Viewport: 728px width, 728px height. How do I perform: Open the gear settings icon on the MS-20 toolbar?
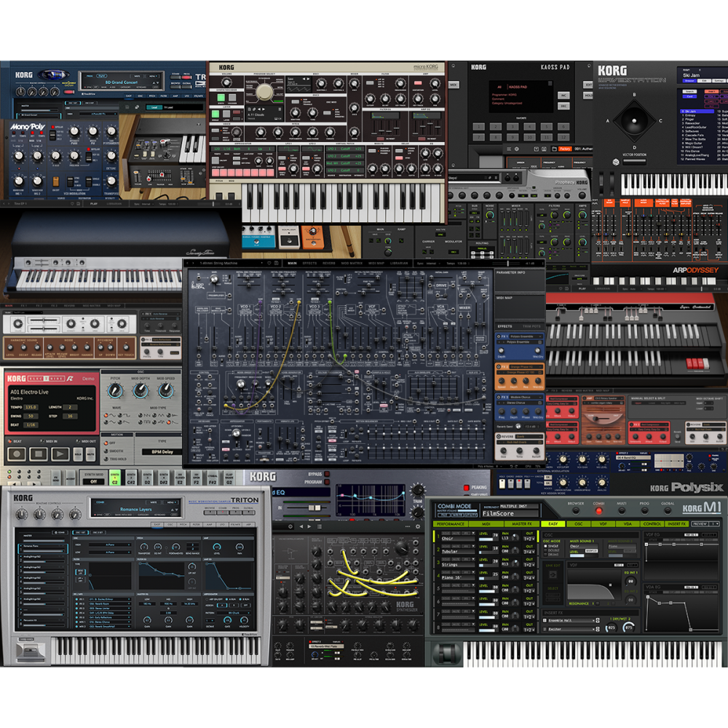click(418, 526)
